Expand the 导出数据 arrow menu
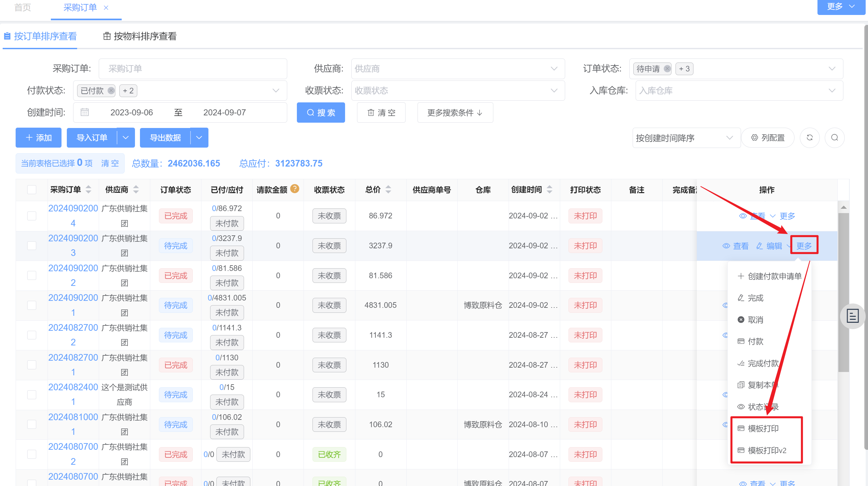 tap(199, 138)
